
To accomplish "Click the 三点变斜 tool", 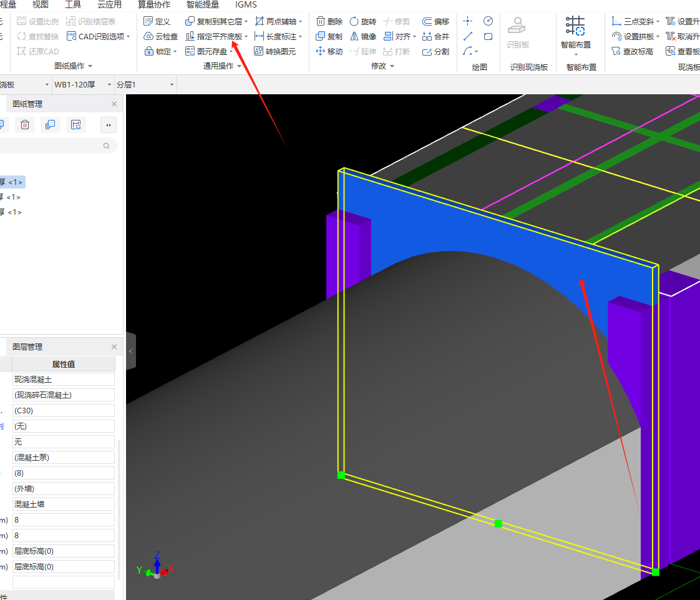I will (x=636, y=21).
